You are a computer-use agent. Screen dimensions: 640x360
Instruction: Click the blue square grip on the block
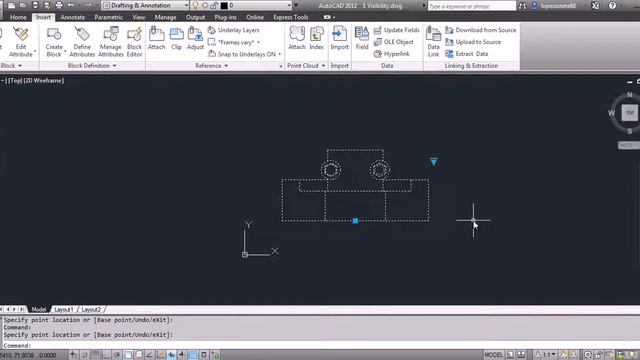tap(356, 221)
